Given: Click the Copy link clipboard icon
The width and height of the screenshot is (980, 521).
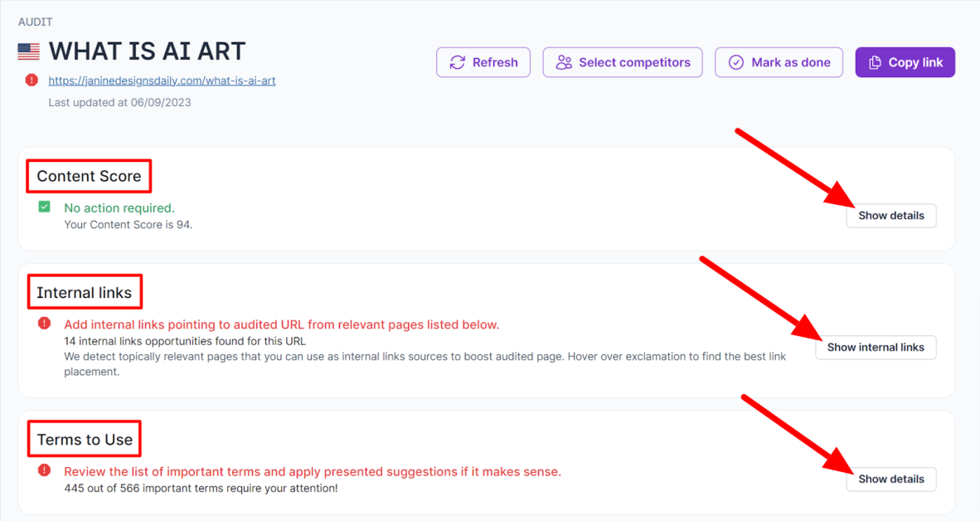Looking at the screenshot, I should [876, 61].
